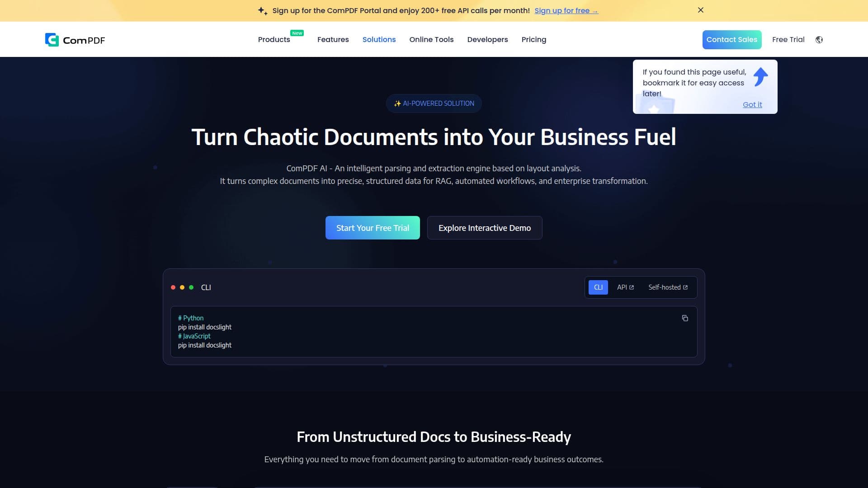This screenshot has width=868, height=488.
Task: Click the 'Turn Chaotic Documents' headline
Action: 434,137
